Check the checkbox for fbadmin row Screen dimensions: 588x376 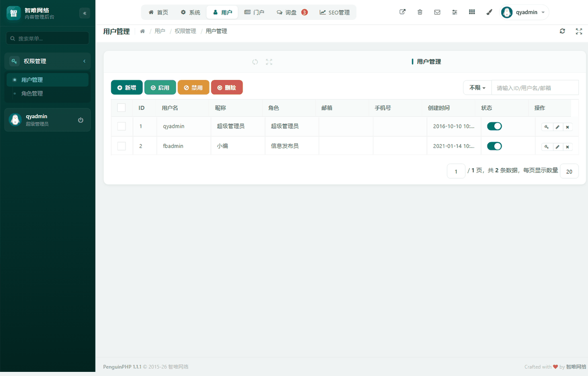point(121,146)
